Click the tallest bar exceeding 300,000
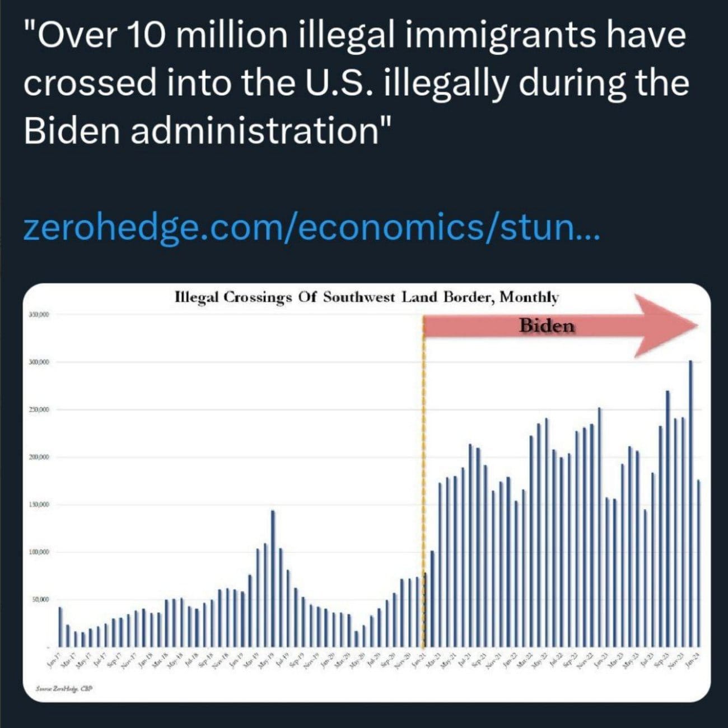This screenshot has height=728, width=728. pos(691,503)
